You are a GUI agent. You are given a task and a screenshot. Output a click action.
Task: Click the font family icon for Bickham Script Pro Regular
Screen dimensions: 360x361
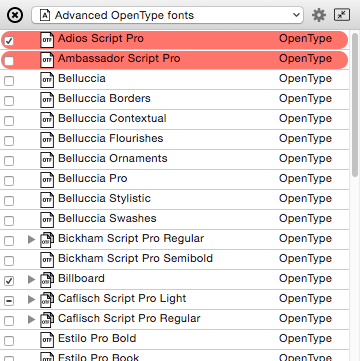point(47,240)
